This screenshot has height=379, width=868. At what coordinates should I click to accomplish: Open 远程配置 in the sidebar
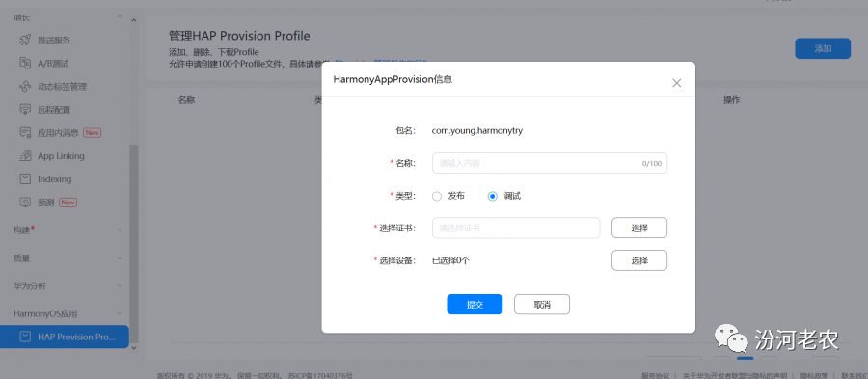pos(54,110)
